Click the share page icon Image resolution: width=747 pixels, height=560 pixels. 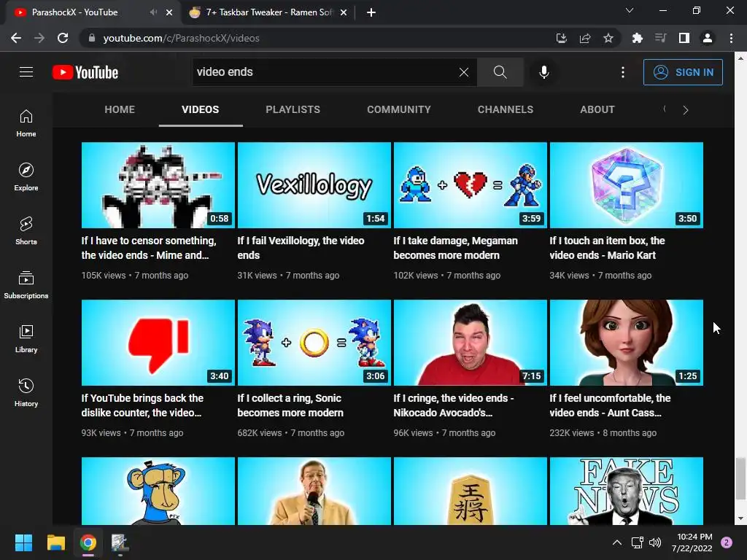tap(585, 38)
